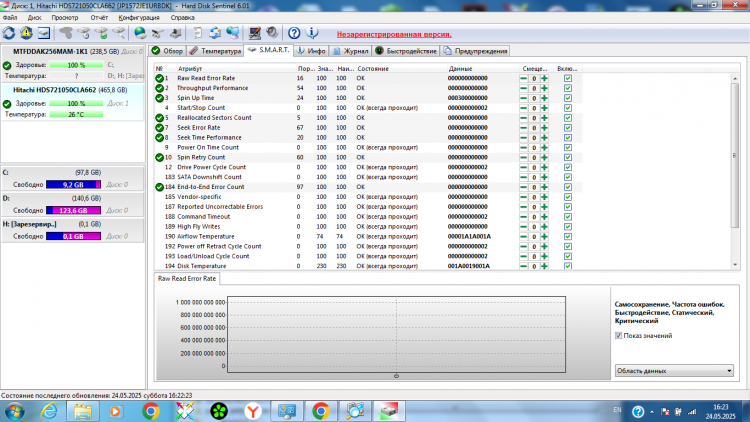This screenshot has height=422, width=750.
Task: Click the speaker sound toolbar icon
Action: click(x=272, y=33)
